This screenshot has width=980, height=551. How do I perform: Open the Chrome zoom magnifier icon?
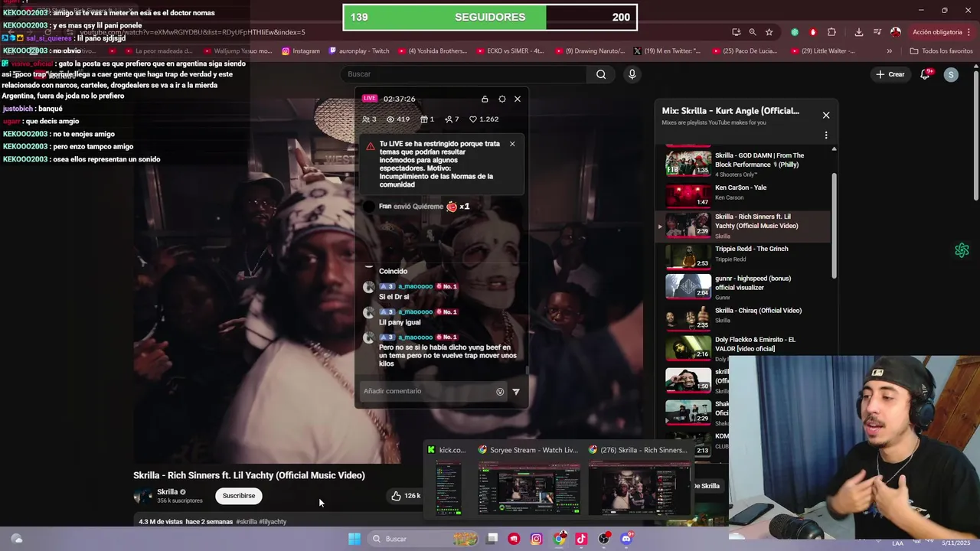753,32
